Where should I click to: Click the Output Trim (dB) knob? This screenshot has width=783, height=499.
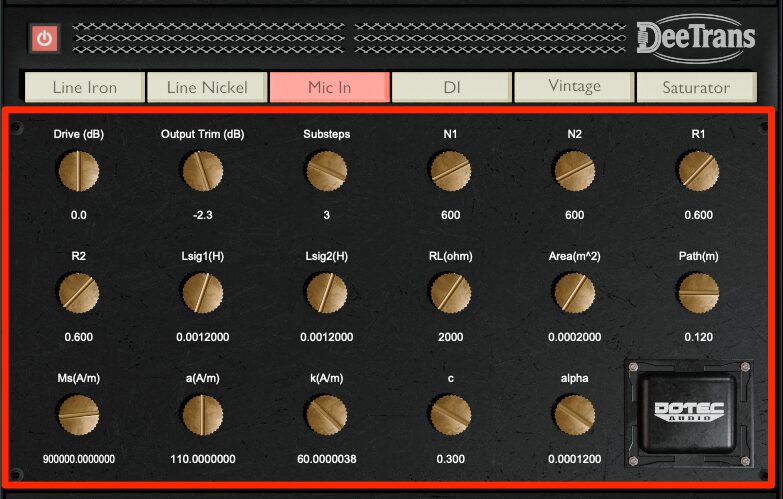click(x=203, y=171)
